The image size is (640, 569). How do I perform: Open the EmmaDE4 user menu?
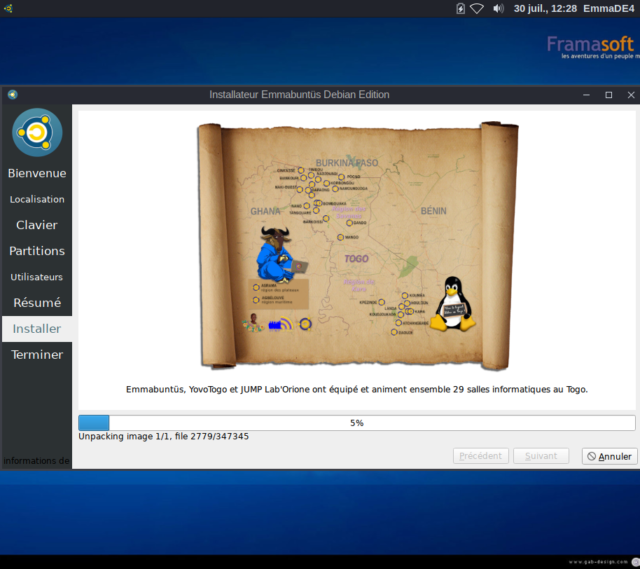[609, 9]
